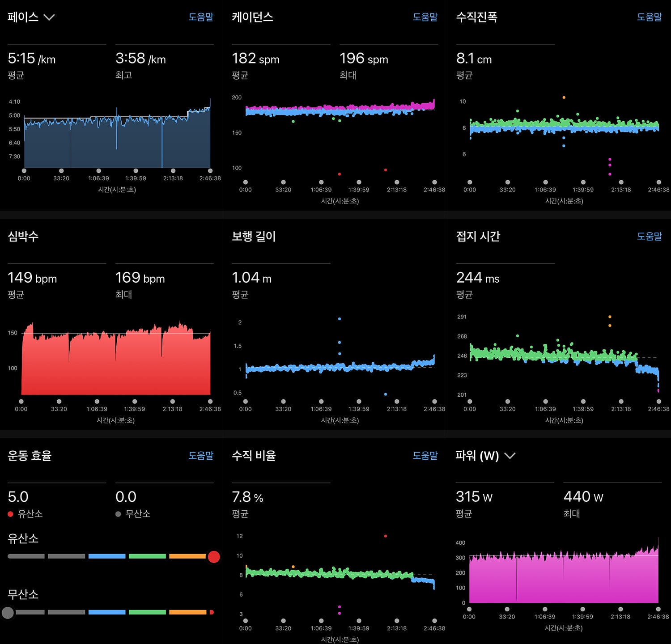Image resolution: width=671 pixels, height=644 pixels.
Task: Click the 1:06:39 marker on heart rate chart
Action: point(97,402)
